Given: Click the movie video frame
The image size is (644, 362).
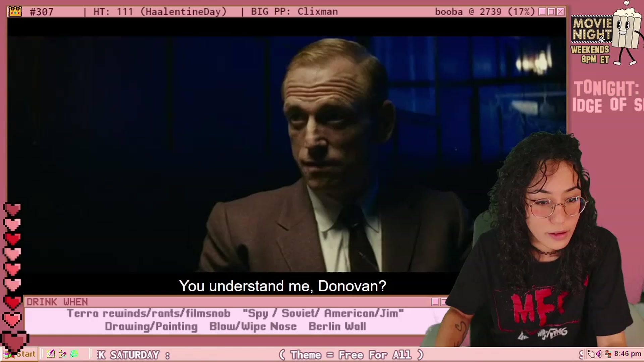Looking at the screenshot, I should 287,154.
